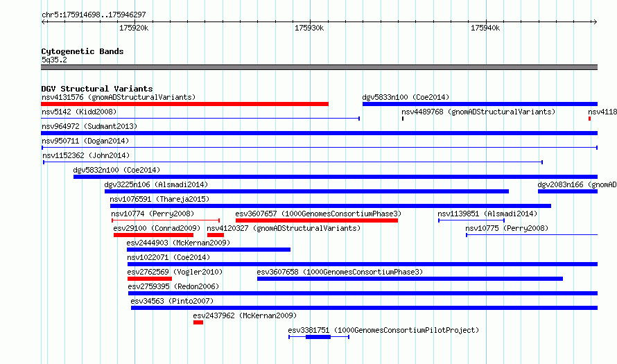This screenshot has width=617, height=364.
Task: Select the dgv5833n100 blue variant bar
Action: pos(480,104)
